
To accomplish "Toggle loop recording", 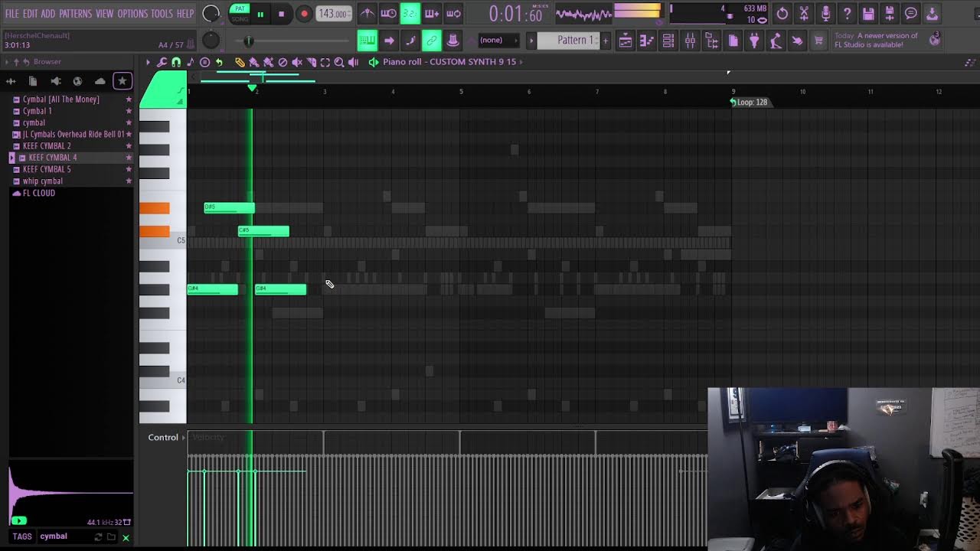I will (x=453, y=13).
